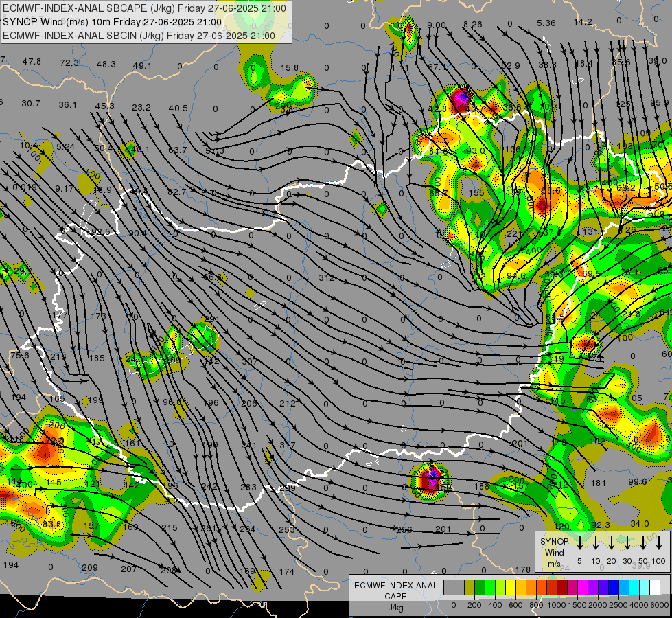Viewport: 672px width, 618px height.
Task: Click the '291' value on the map
Action: [x=211, y=319]
